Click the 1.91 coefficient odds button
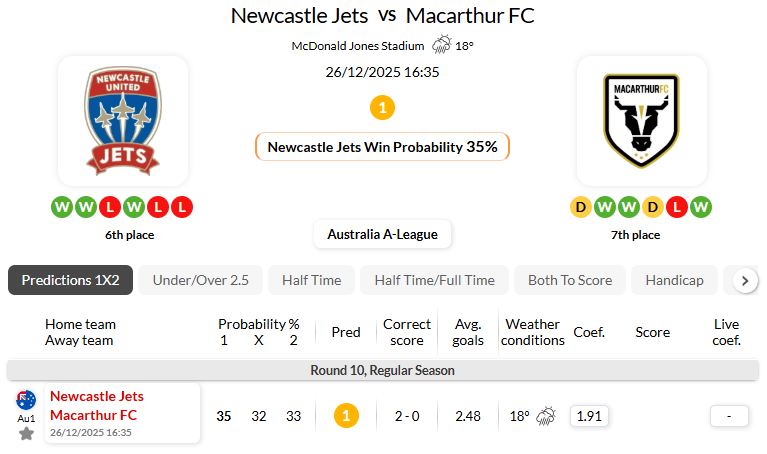Viewport: 767px width, 454px height. 589,416
